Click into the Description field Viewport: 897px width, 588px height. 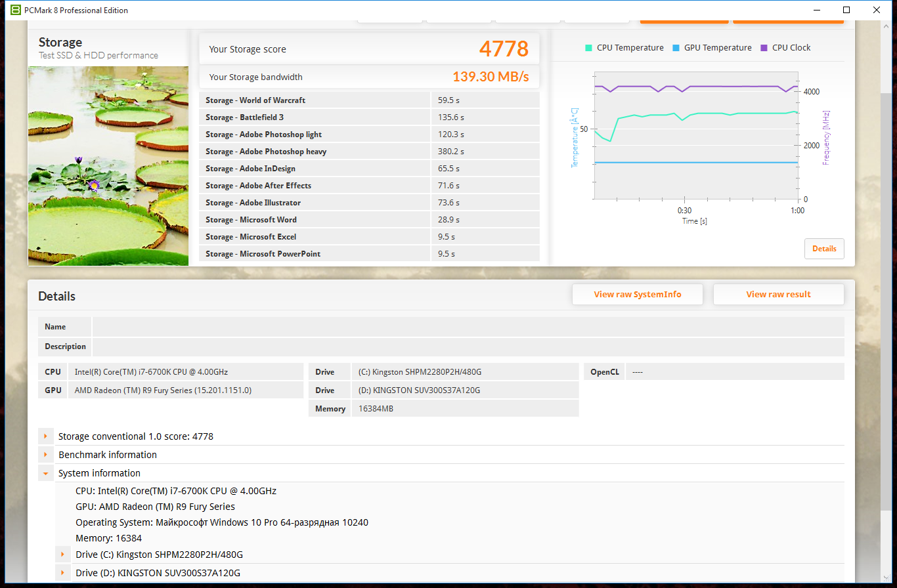tap(468, 346)
